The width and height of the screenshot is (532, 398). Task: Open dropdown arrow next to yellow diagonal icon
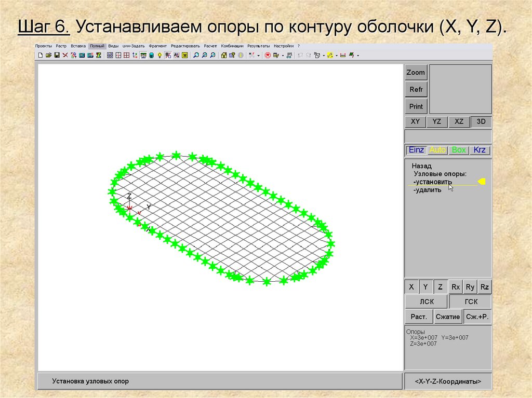(x=337, y=55)
